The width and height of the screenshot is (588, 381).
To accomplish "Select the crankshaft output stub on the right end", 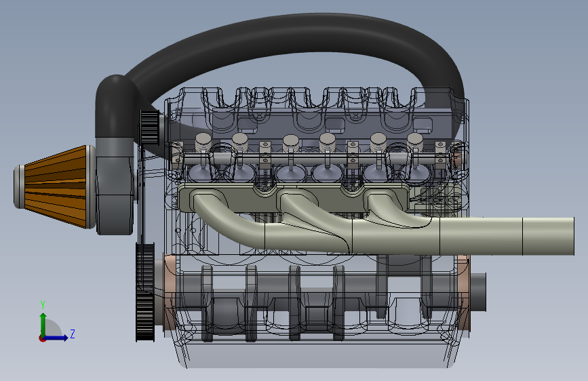I will (x=477, y=292).
